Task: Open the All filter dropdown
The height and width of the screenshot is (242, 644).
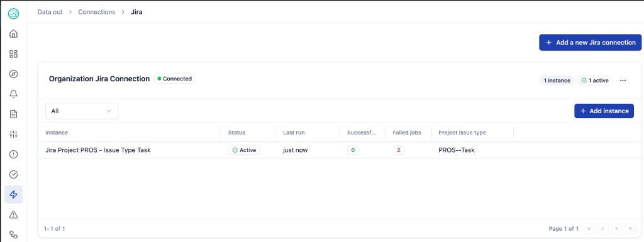Action: pos(82,111)
